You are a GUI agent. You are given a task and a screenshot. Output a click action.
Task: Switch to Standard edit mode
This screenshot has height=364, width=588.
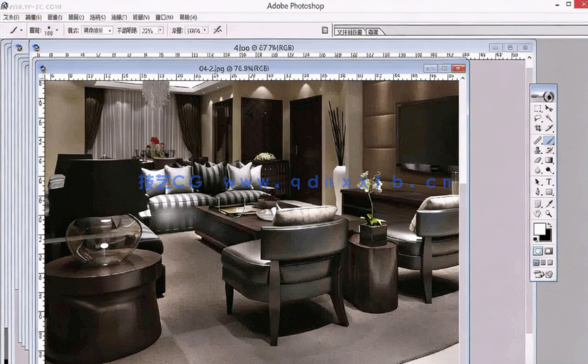pos(538,251)
